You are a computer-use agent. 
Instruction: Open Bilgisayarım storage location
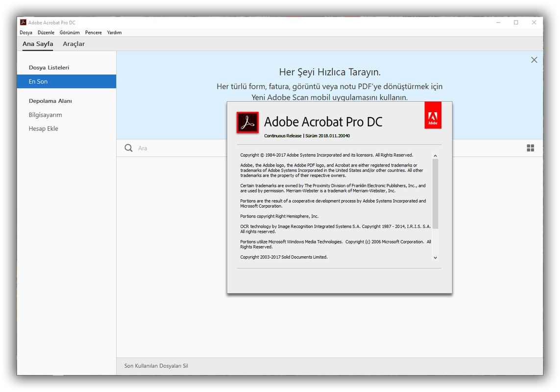tap(46, 115)
